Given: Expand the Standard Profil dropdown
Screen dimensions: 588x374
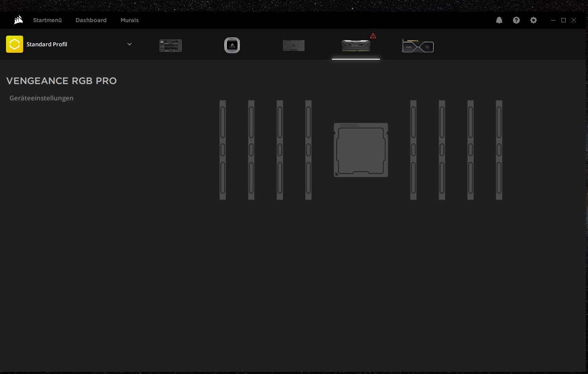Looking at the screenshot, I should tap(130, 44).
